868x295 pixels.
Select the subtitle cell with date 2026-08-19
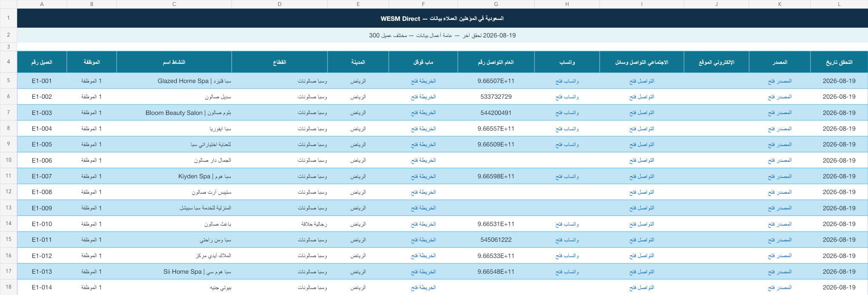(443, 35)
